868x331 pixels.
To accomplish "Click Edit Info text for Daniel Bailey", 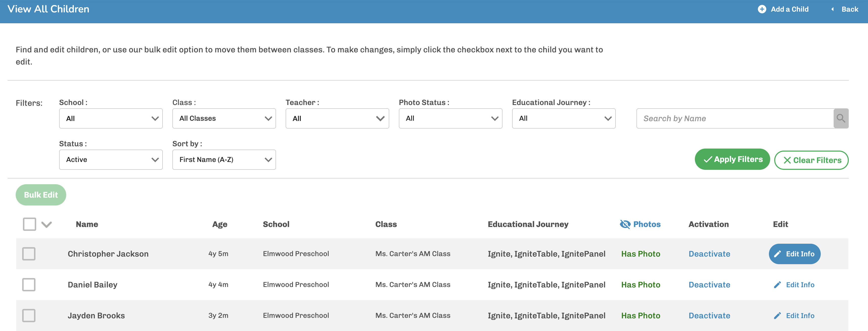I will click(x=800, y=285).
